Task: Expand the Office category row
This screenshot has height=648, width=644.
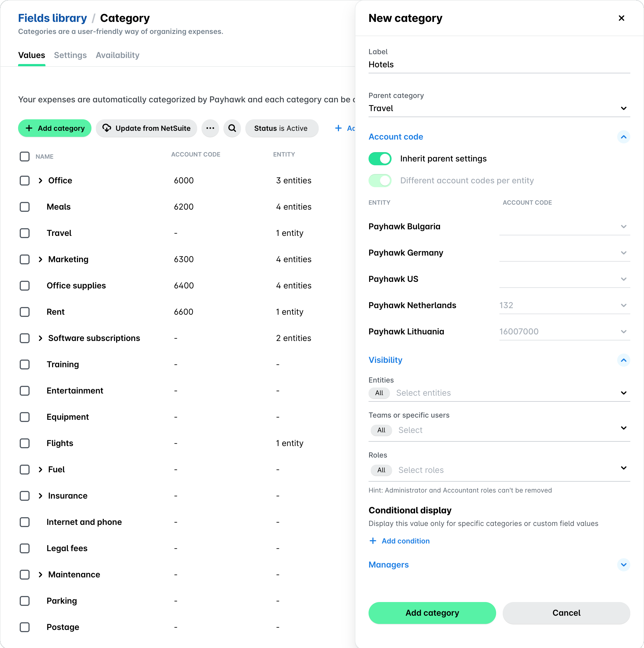Action: pos(40,180)
